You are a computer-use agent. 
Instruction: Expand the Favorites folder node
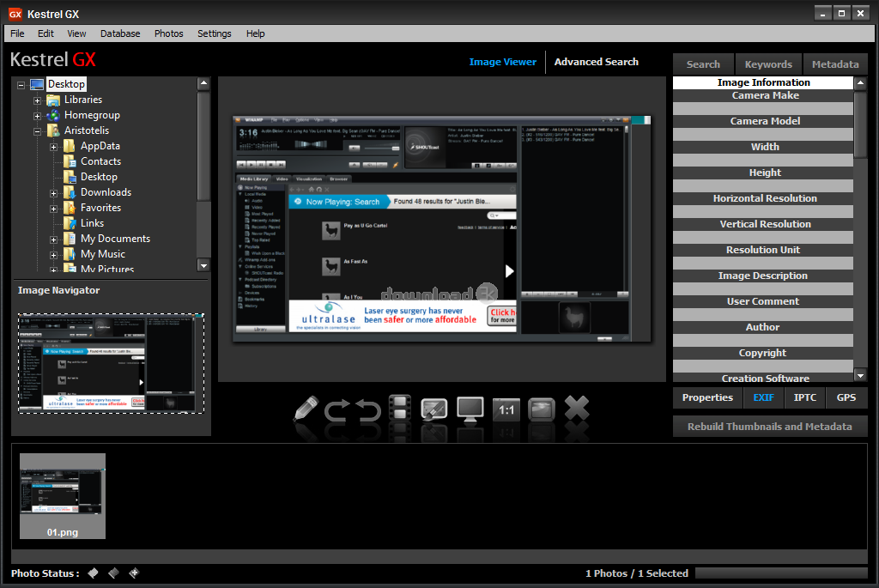[x=53, y=209]
